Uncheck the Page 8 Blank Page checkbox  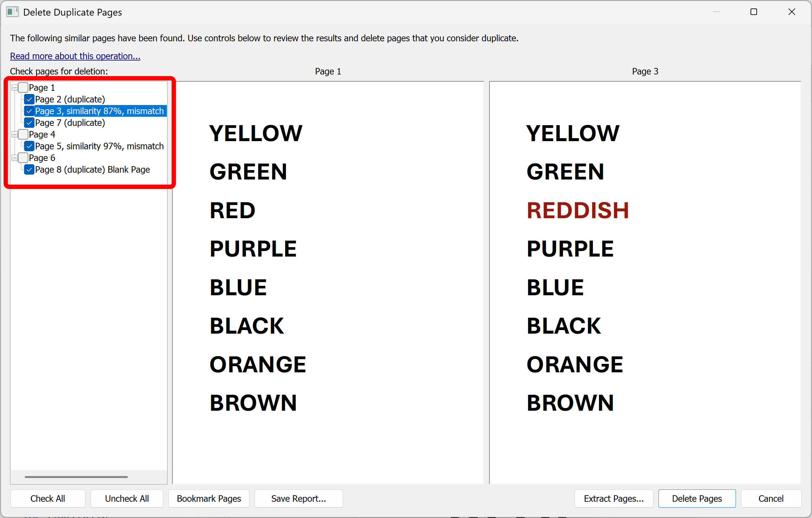29,169
